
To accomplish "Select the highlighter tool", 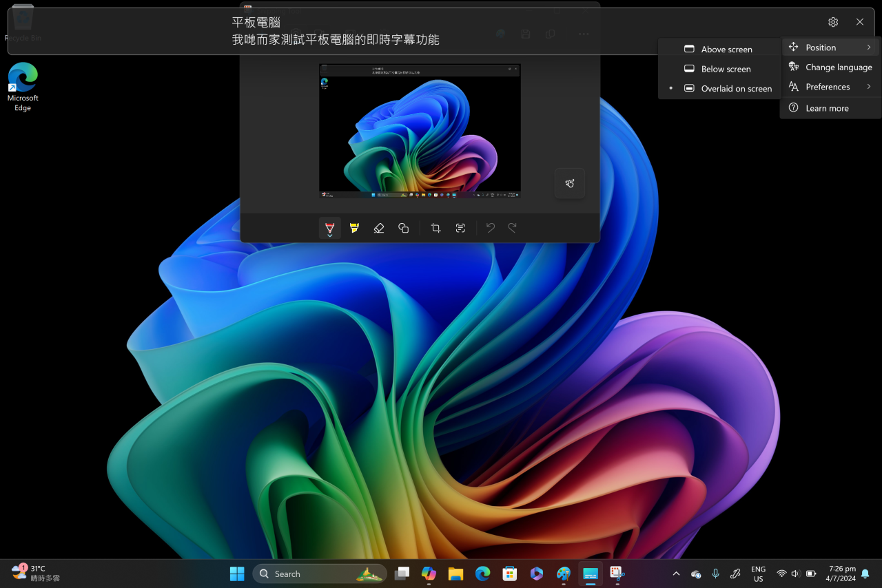I will click(x=353, y=227).
